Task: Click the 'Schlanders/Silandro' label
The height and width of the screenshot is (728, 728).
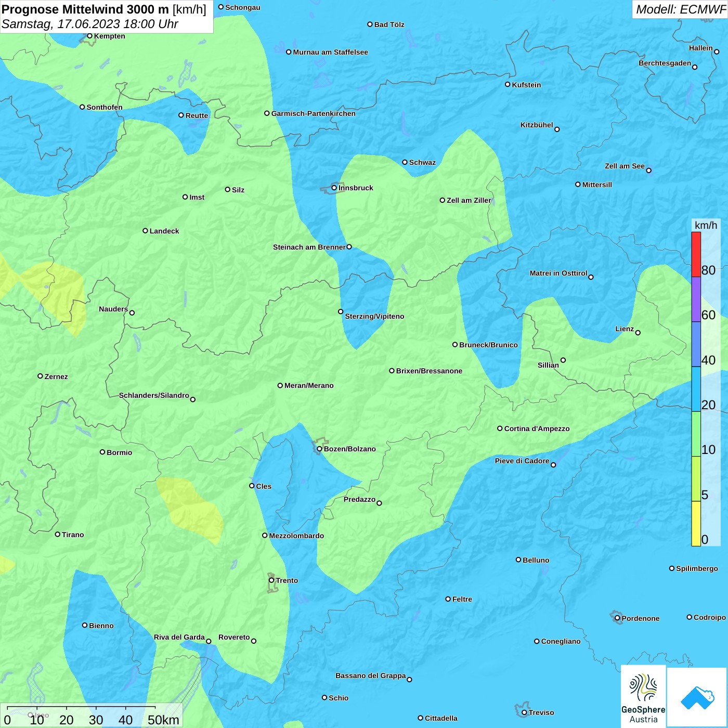Action: click(154, 395)
